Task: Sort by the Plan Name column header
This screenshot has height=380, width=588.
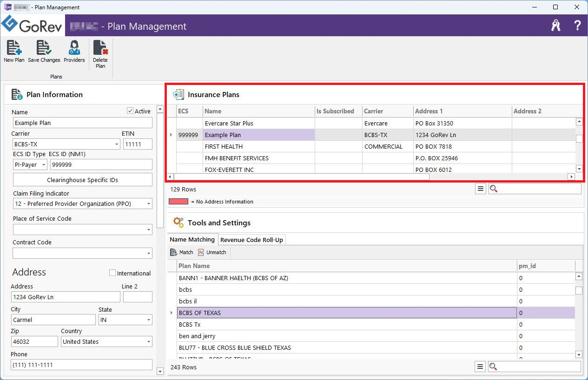Action: click(x=347, y=266)
